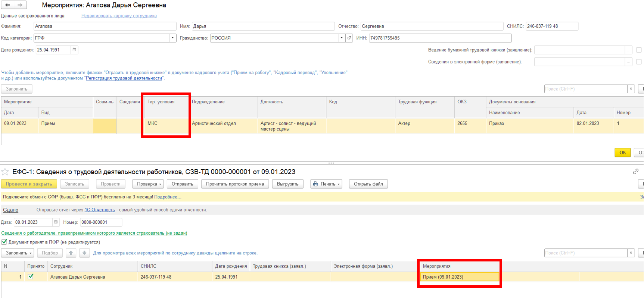644x298 pixels.
Task: Select the Актер cell
Action: 424,126
